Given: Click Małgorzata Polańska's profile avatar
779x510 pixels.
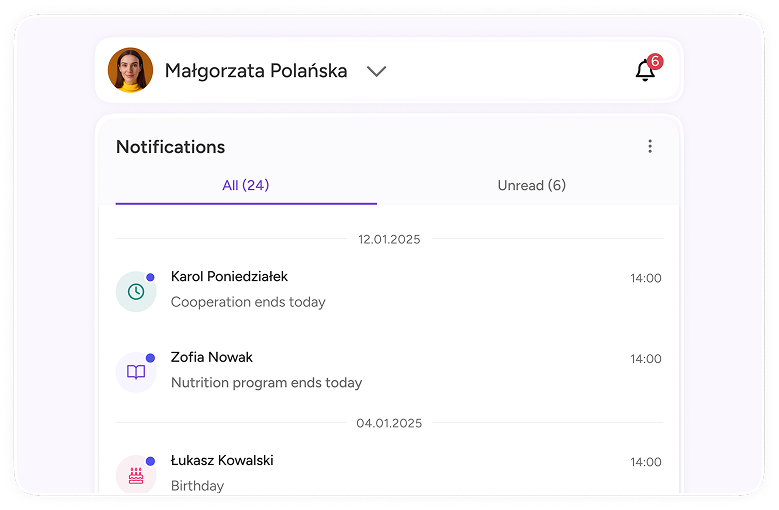Looking at the screenshot, I should click(130, 70).
